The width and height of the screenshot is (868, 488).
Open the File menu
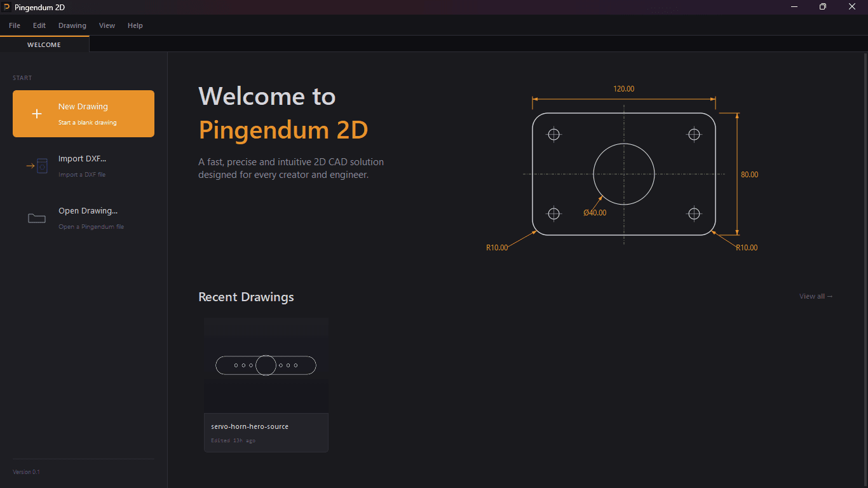pyautogui.click(x=15, y=25)
